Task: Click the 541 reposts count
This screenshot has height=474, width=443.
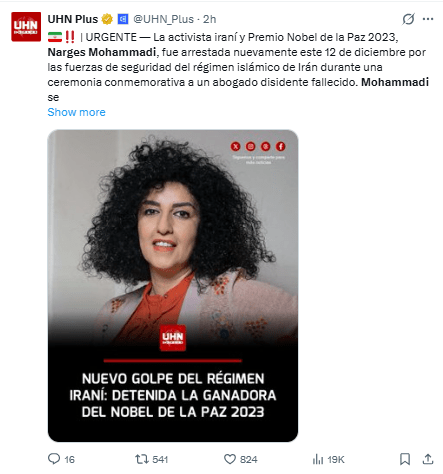Action: pos(160,460)
